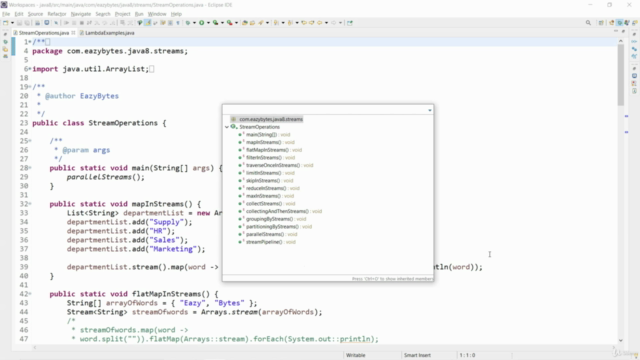Click the Coverage run toolbar icon
Screen dimensions: 640x360
pyautogui.click(x=216, y=23)
